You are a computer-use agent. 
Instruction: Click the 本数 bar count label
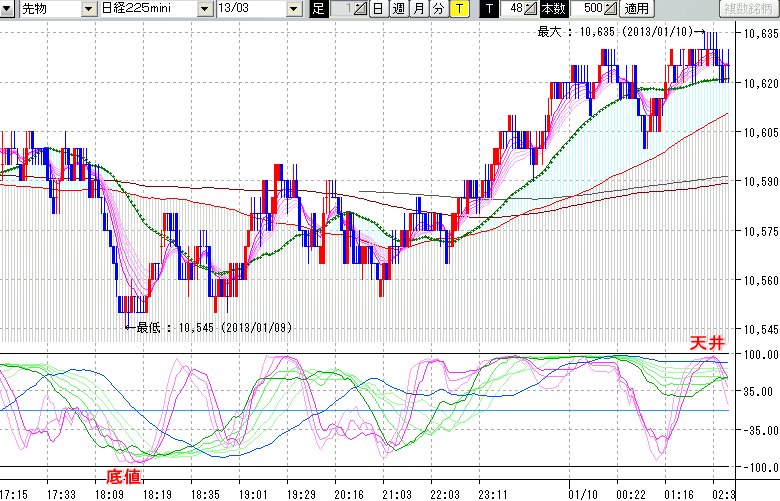553,9
